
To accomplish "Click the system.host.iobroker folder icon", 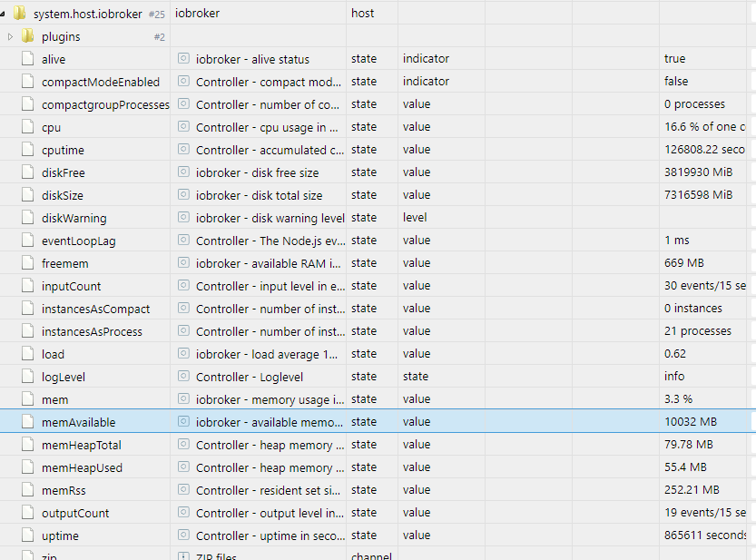I will point(20,13).
